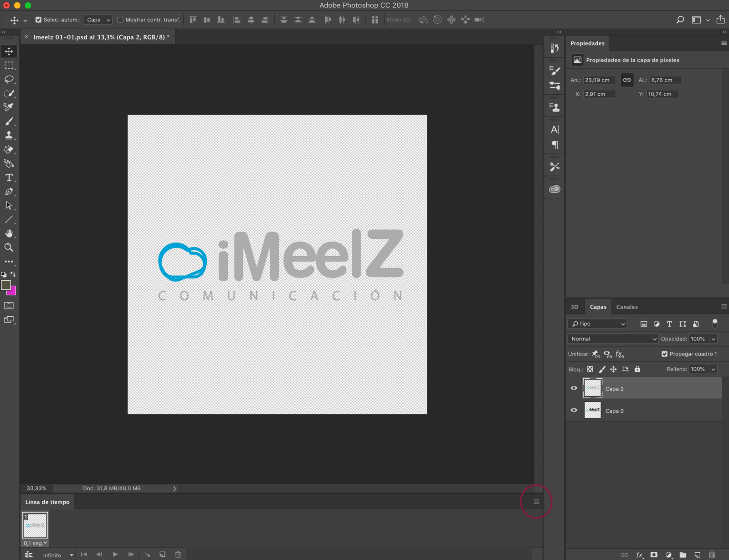Select the Eyedropper tool

[9, 108]
